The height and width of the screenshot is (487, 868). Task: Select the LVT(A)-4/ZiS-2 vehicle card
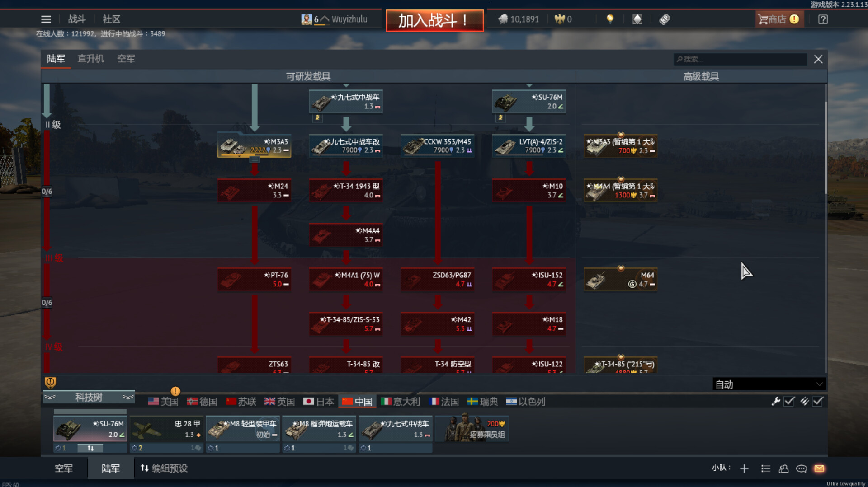pyautogui.click(x=529, y=145)
